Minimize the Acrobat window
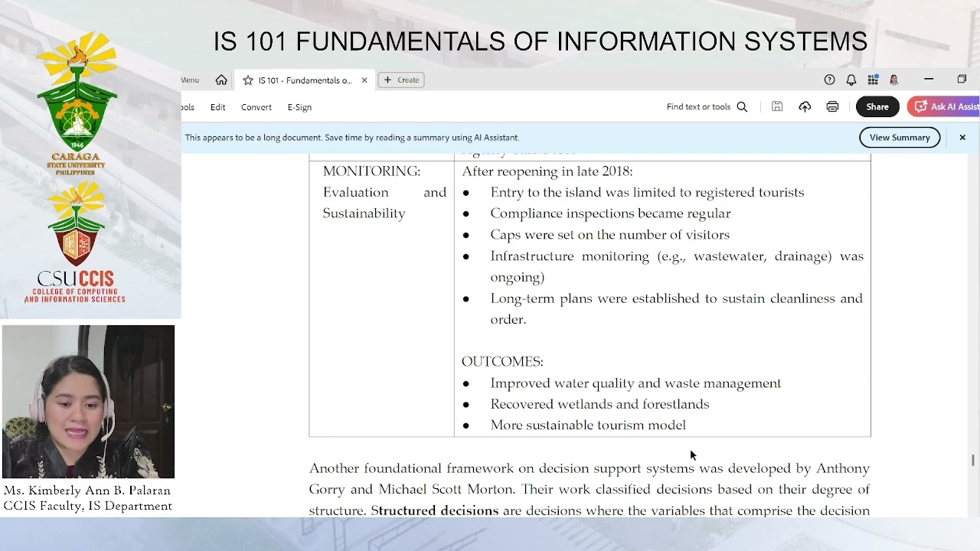Viewport: 980px width, 551px height. pos(929,80)
